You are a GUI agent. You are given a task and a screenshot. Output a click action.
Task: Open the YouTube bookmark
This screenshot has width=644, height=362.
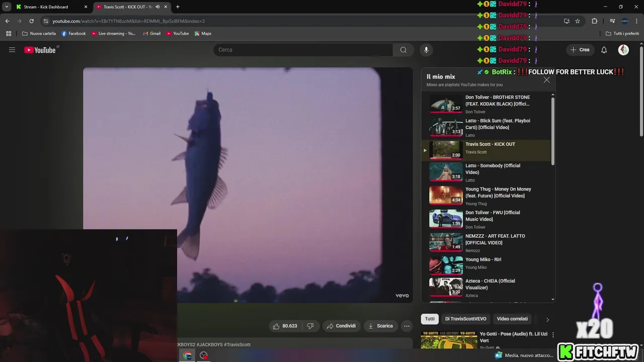point(177,34)
